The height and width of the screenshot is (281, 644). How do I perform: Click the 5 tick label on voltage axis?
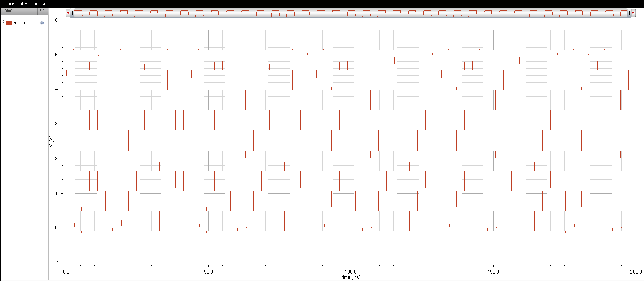[56, 55]
